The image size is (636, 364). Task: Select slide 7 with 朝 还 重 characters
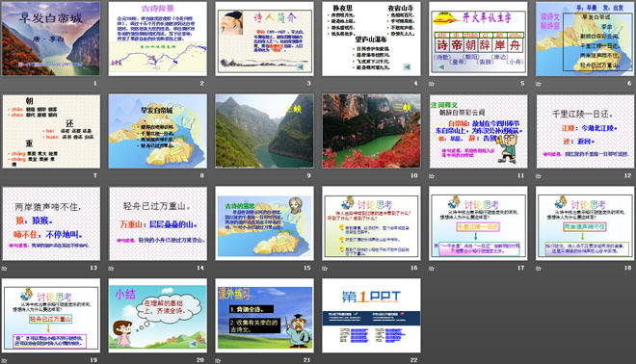(x=51, y=131)
